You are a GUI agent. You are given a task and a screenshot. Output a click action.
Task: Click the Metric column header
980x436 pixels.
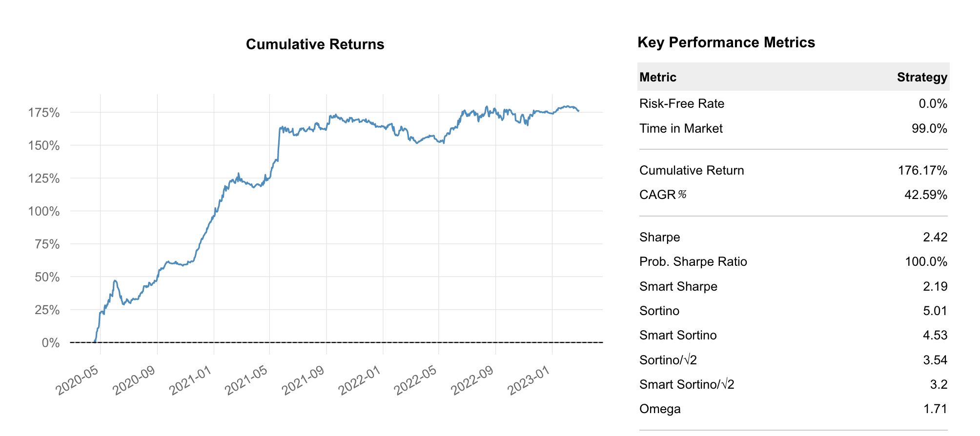(657, 77)
